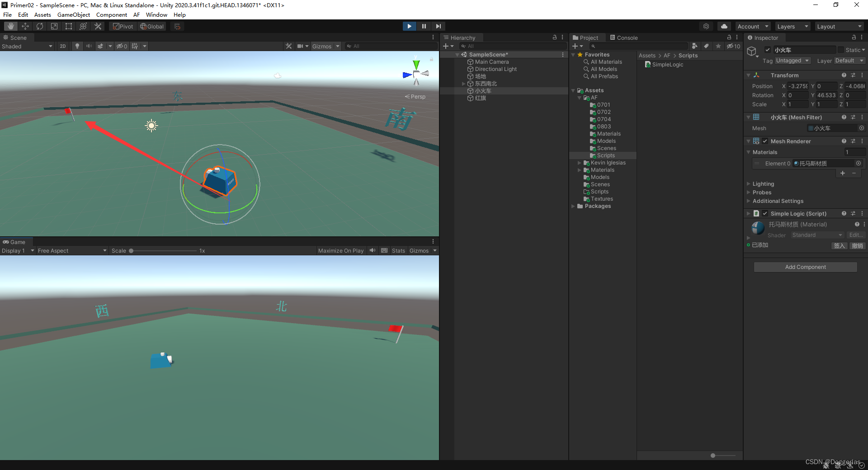
Task: Select the Hand tool in toolbar
Action: 11,26
